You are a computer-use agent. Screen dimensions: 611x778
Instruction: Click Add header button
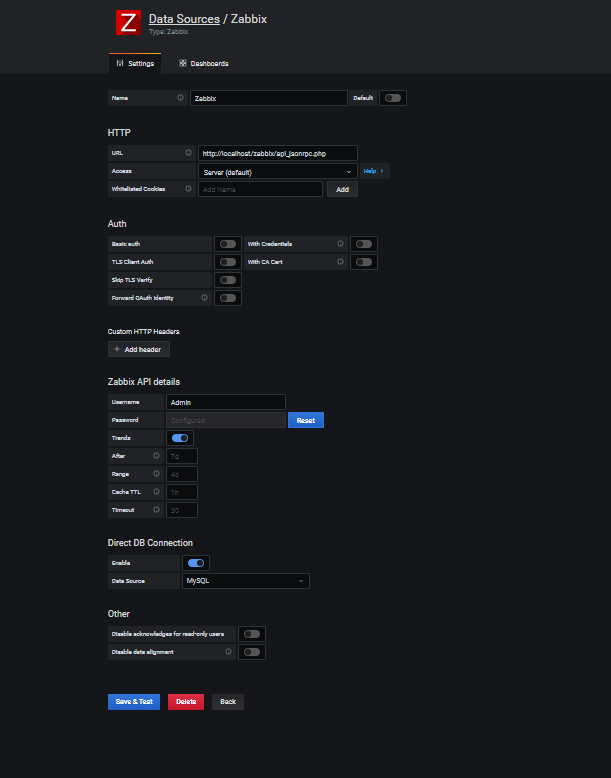pyautogui.click(x=138, y=349)
